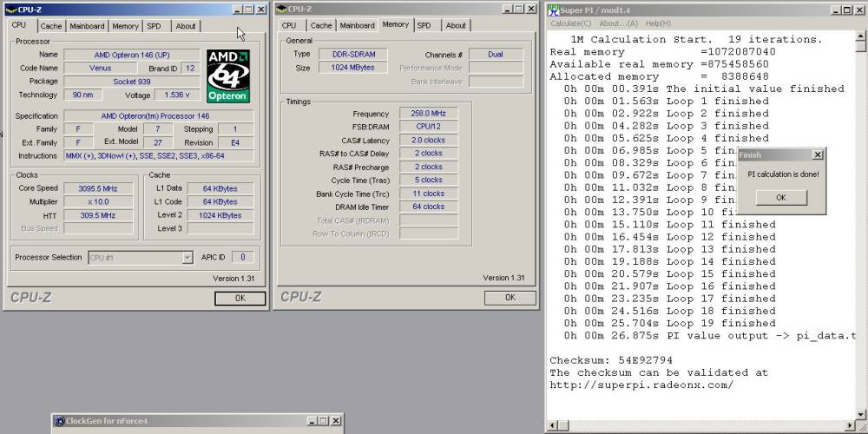Open the About...(A) menu in Super PI
The width and height of the screenshot is (868, 434).
click(618, 23)
